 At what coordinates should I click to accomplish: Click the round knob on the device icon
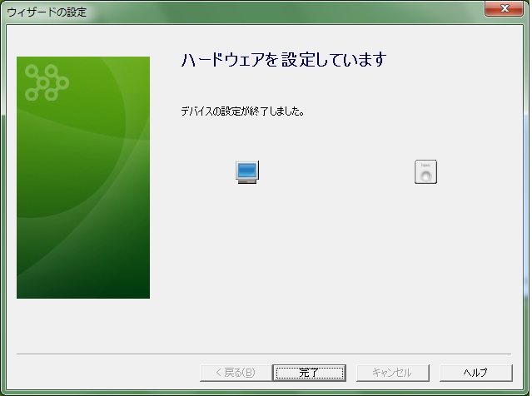[425, 176]
